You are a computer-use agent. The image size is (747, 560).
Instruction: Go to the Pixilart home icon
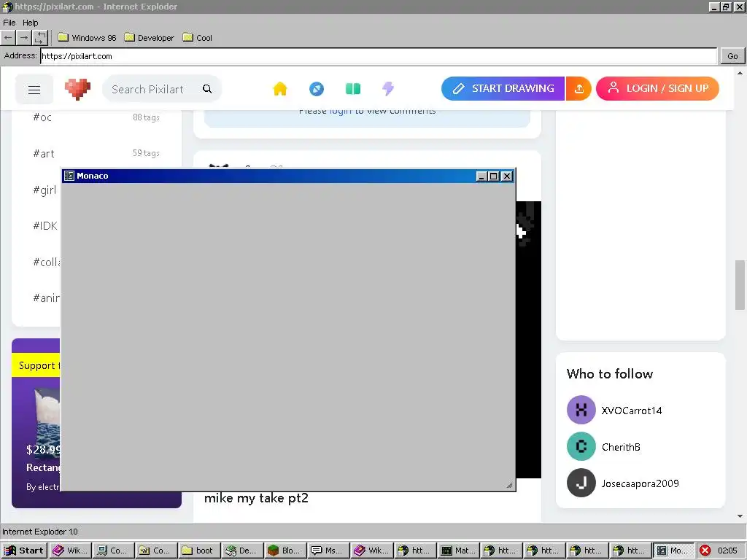[280, 88]
